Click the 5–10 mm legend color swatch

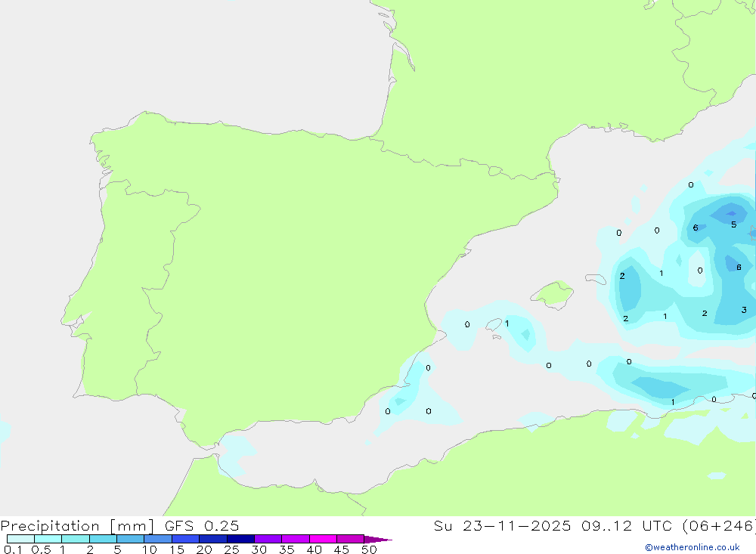(131, 539)
